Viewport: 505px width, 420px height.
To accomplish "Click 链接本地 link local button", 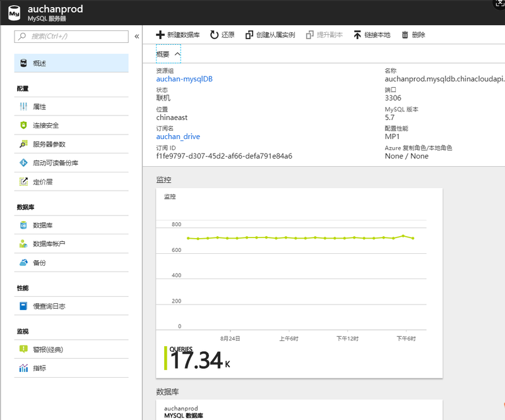I will click(x=372, y=35).
